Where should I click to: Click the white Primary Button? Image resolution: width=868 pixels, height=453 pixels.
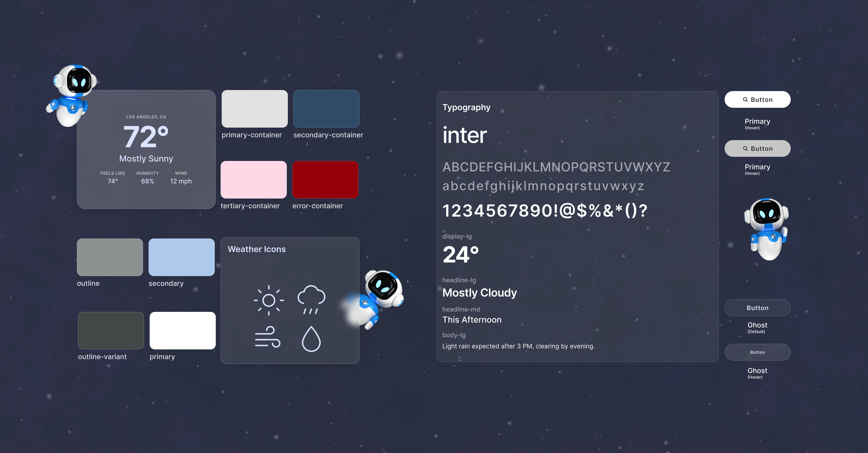pos(757,99)
